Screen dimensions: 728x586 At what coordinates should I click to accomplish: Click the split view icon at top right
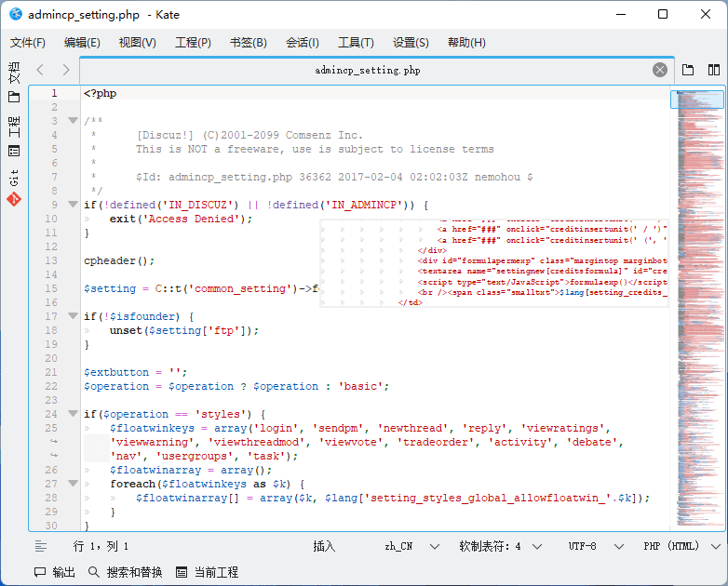714,70
